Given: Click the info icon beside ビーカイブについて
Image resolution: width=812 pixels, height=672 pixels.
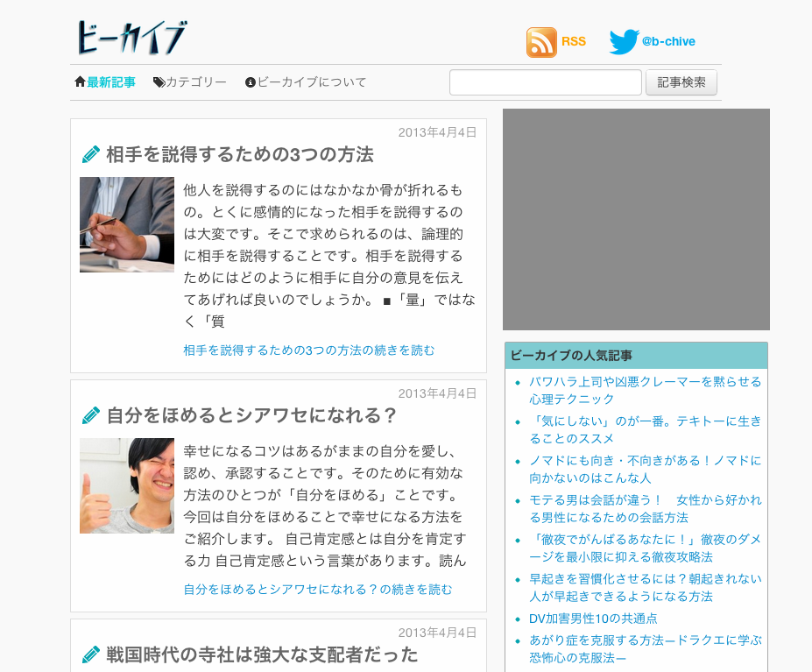Looking at the screenshot, I should click(251, 82).
